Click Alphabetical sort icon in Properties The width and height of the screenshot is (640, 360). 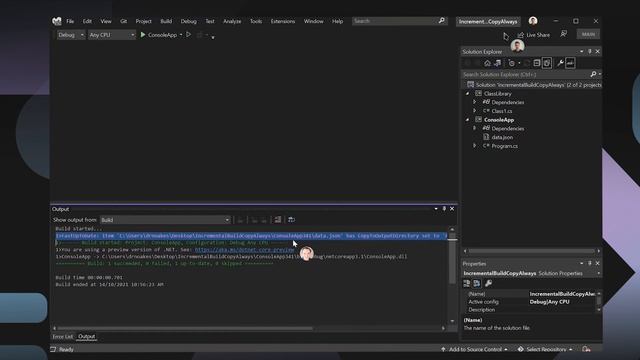(x=477, y=283)
